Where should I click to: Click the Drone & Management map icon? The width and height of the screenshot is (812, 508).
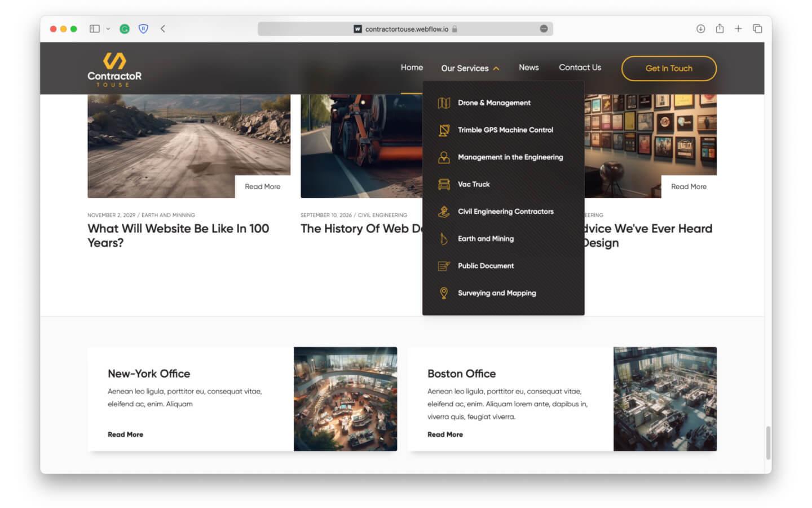tap(444, 103)
